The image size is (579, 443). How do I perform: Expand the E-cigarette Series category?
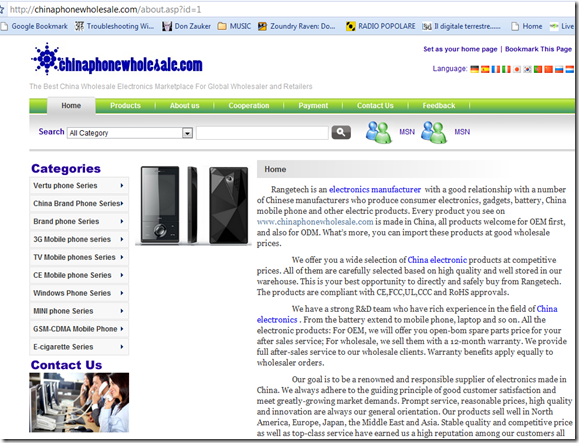point(79,347)
